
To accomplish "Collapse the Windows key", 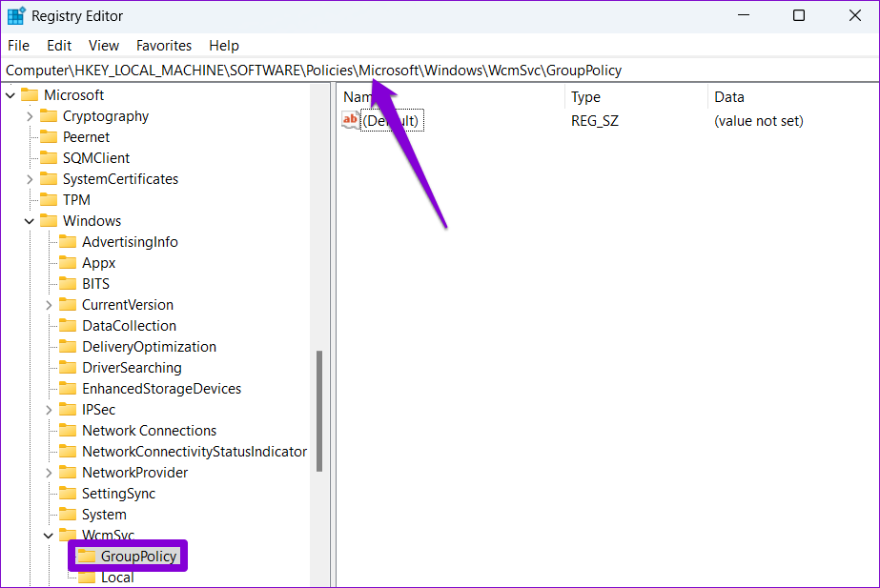I will [x=30, y=221].
